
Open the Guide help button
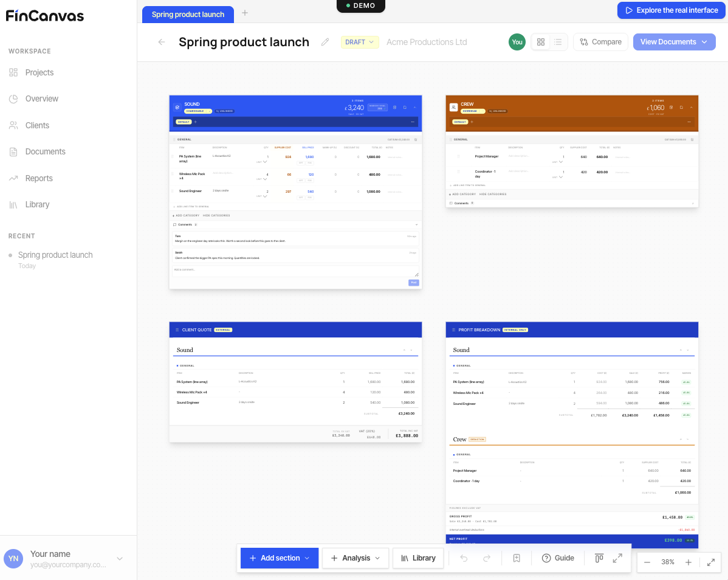pyautogui.click(x=558, y=558)
